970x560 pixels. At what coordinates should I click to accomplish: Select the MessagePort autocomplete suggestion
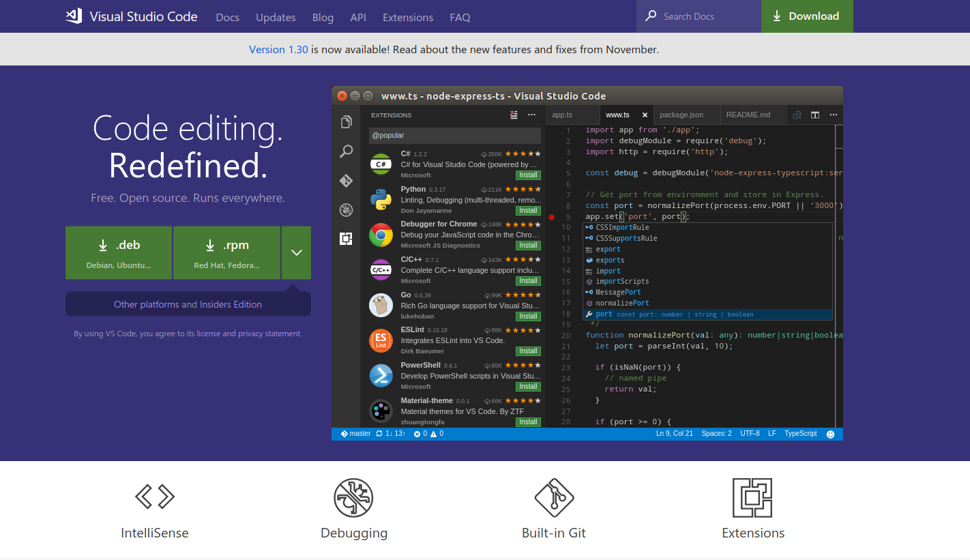coord(708,292)
